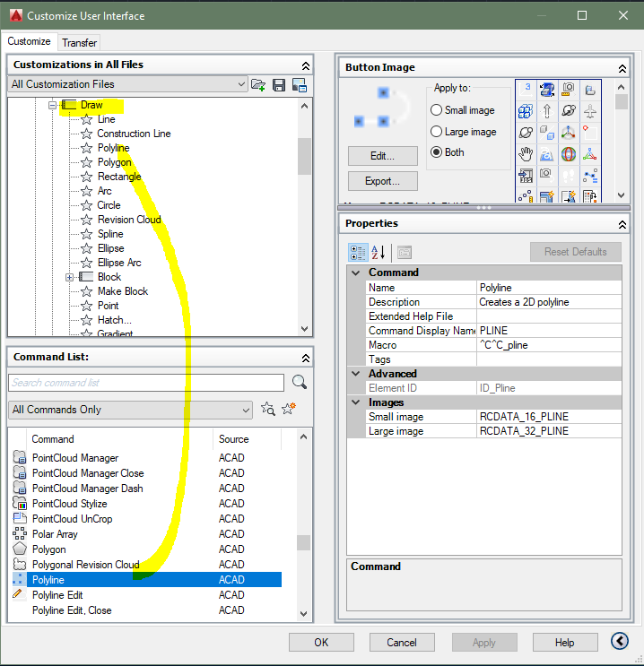Select the upward arrow button image

pyautogui.click(x=547, y=111)
